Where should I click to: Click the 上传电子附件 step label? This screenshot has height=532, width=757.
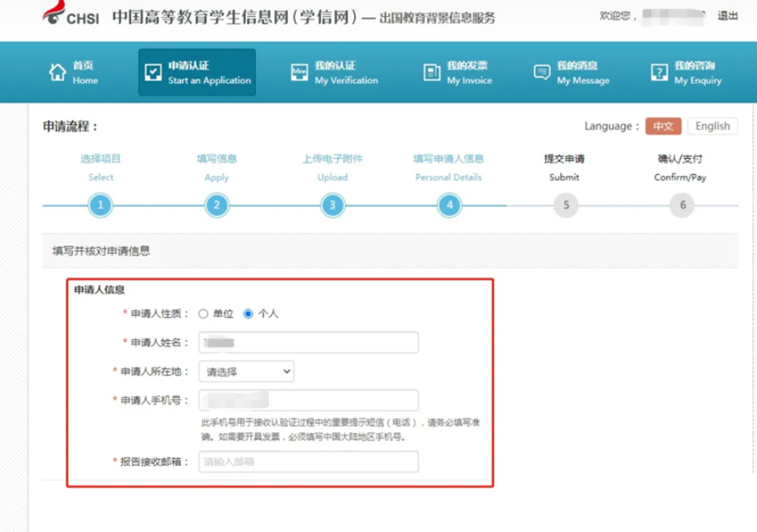pyautogui.click(x=332, y=159)
